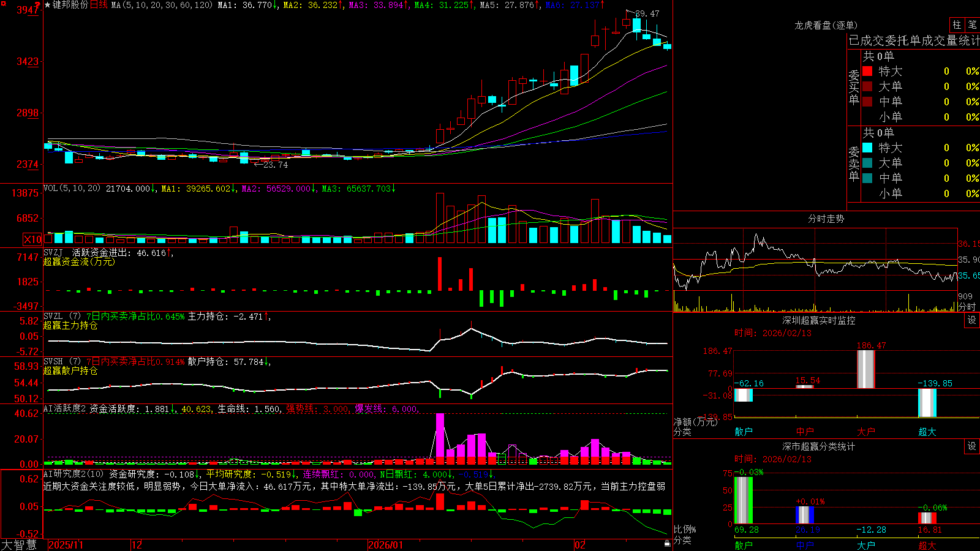Click the 大智慧 logo in the bottom corner

(x=19, y=545)
